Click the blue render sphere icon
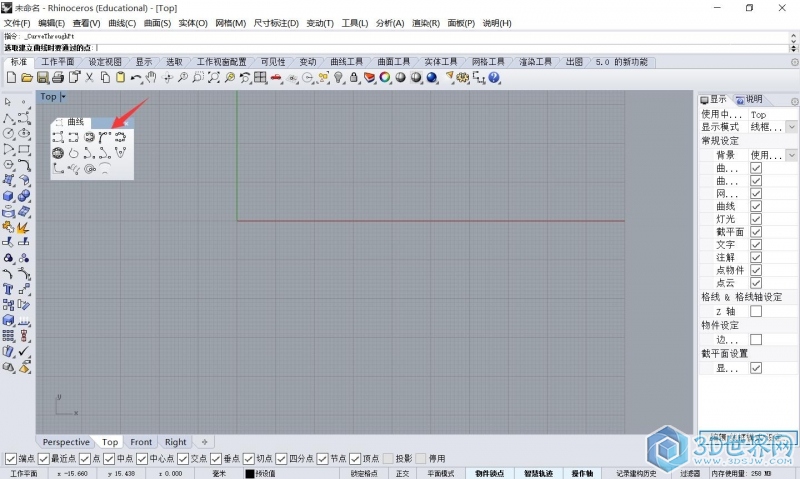800x479 pixels. (432, 78)
